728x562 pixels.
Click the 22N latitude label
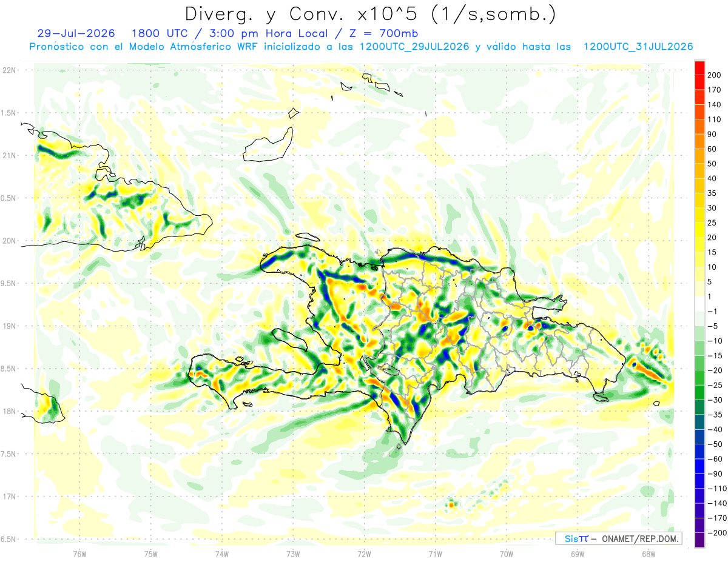tap(8, 70)
